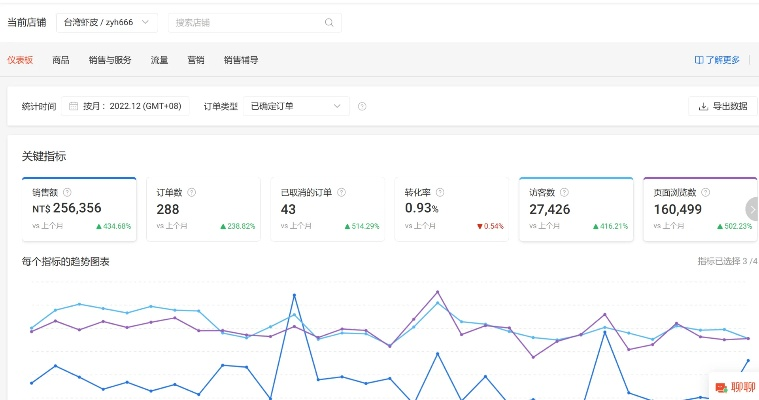Click help icon next to order type
Image resolution: width=759 pixels, height=400 pixels.
point(362,106)
